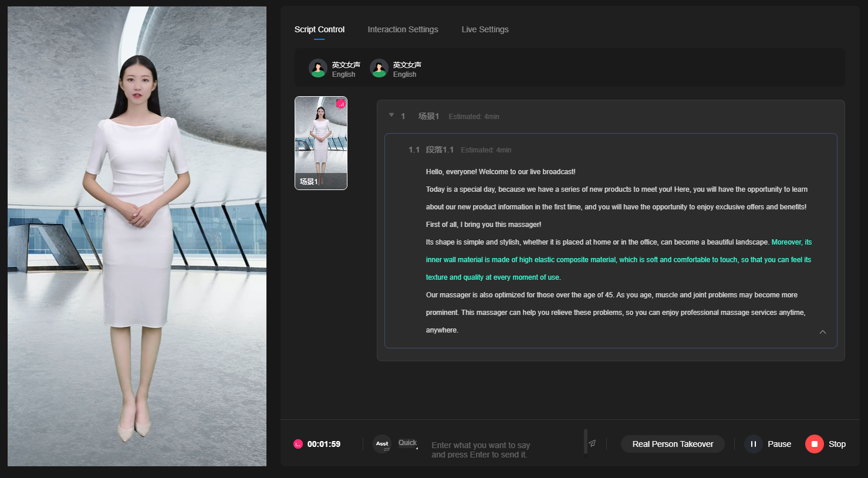Open the Interaction Settings tab
Viewport: 868px width, 478px height.
[x=403, y=29]
